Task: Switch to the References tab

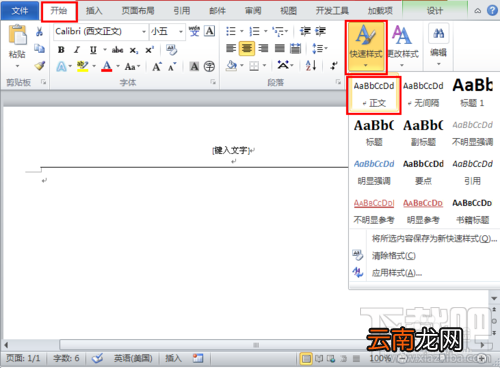Action: 182,11
